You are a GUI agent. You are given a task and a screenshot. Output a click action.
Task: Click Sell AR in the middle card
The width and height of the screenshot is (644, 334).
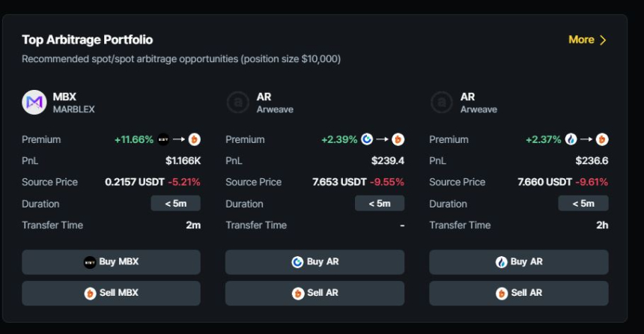tap(315, 293)
